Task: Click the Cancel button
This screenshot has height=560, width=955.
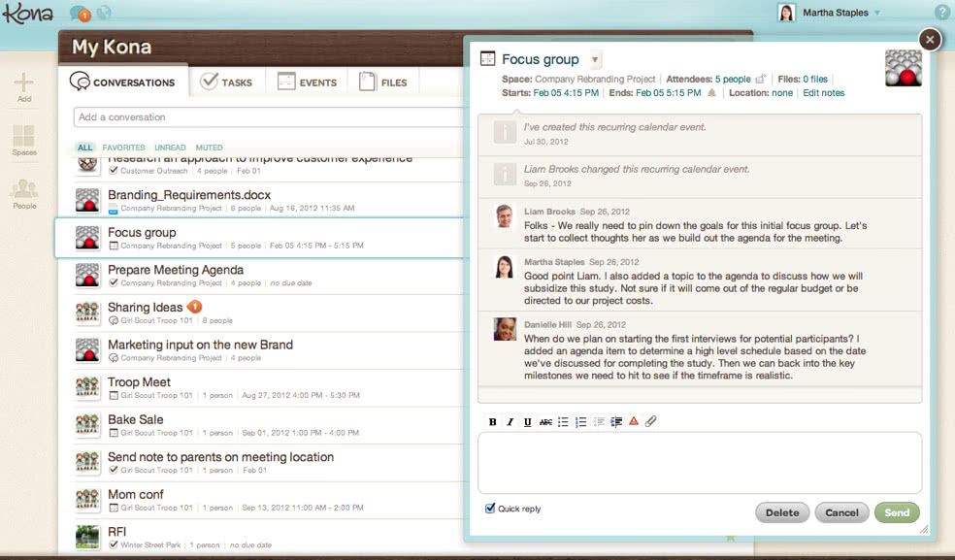Action: (841, 512)
